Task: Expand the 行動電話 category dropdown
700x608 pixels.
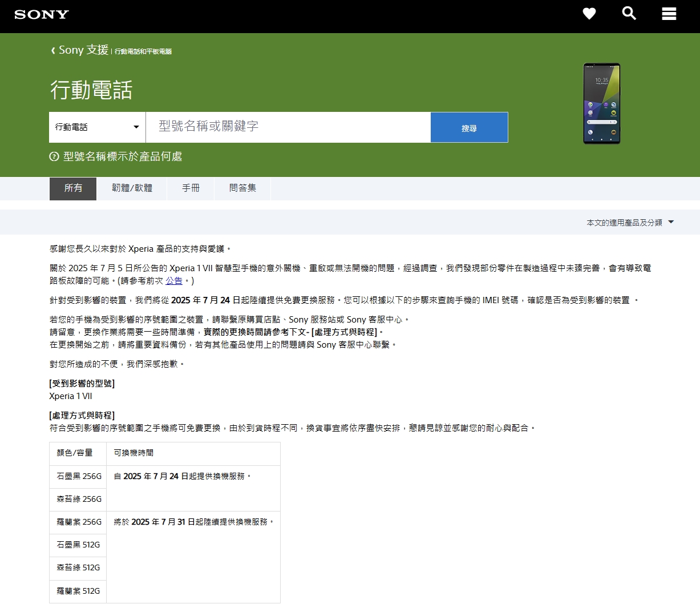Action: click(98, 127)
